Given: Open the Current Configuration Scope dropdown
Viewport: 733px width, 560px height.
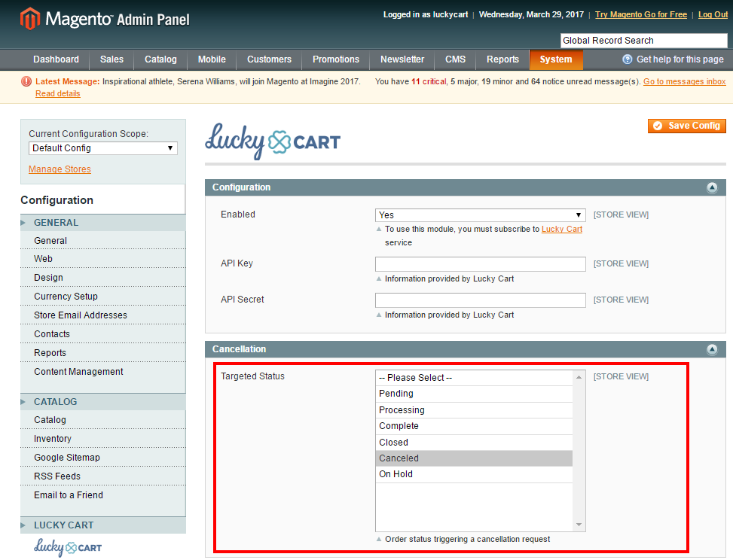Looking at the screenshot, I should point(103,148).
